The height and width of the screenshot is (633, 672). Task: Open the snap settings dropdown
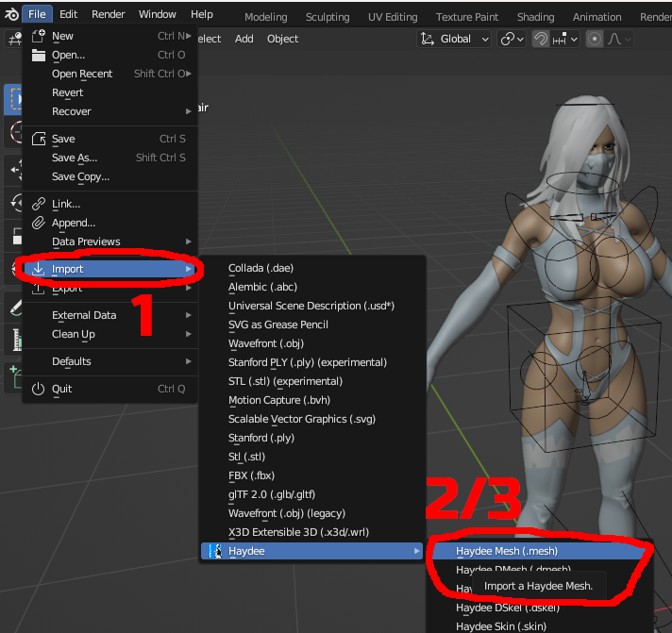coord(565,39)
